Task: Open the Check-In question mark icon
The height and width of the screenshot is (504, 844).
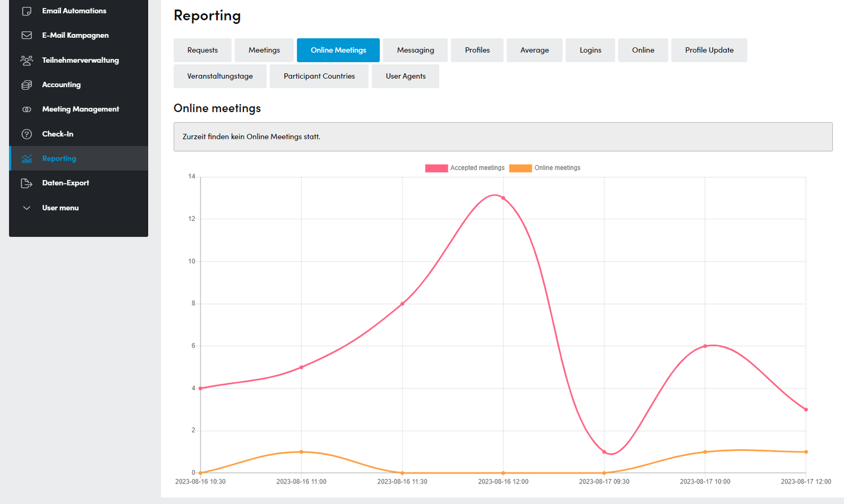Action: 26,134
